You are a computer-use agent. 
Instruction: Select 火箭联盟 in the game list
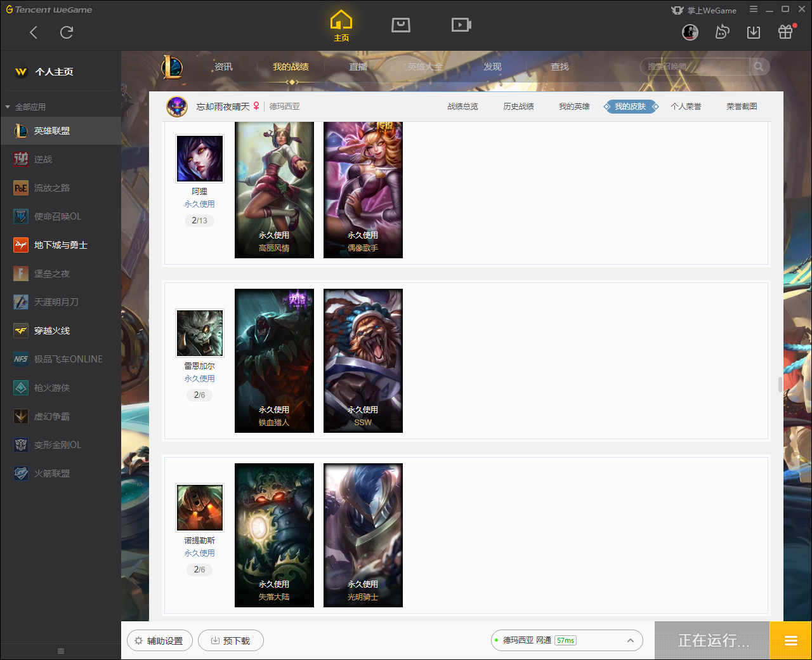pyautogui.click(x=60, y=473)
